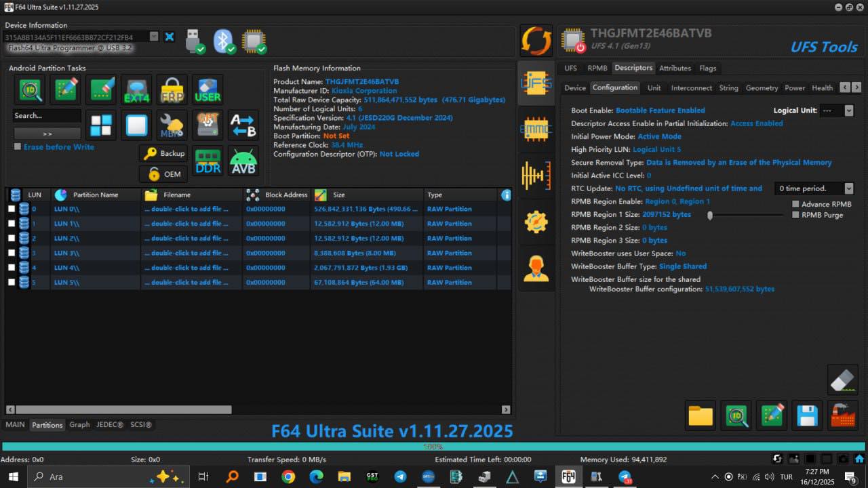Check the LUN 5 partition row checkbox

(x=12, y=283)
